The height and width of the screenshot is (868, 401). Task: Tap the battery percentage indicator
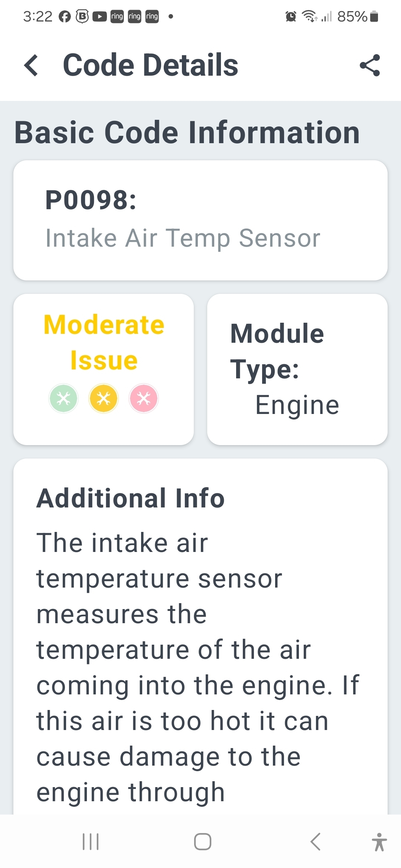click(x=352, y=17)
